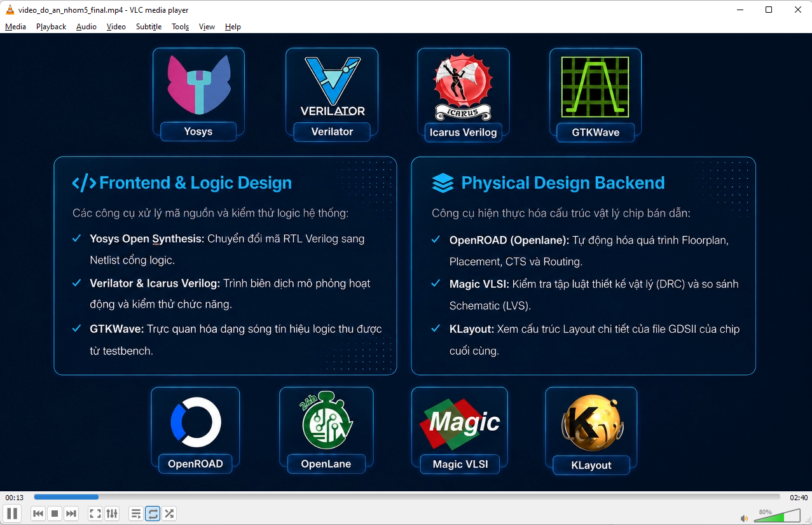The image size is (812, 525).
Task: Click the KLayout bullet text
Action: (595, 340)
